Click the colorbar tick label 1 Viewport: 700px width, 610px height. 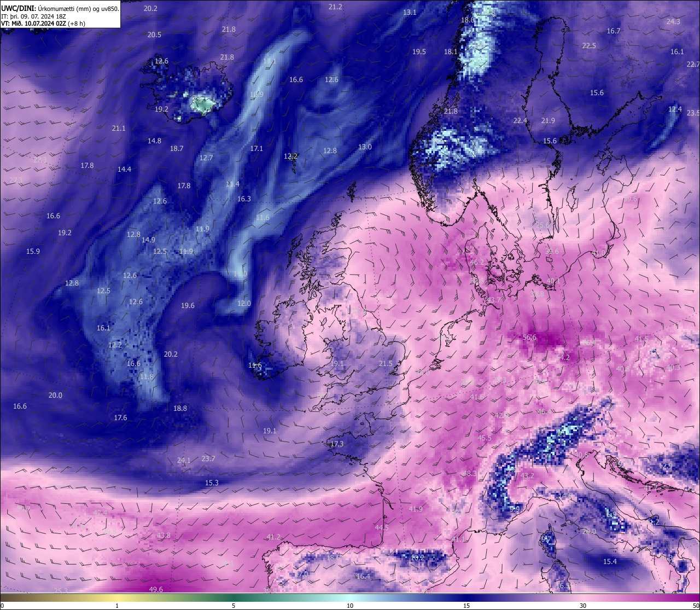117,606
